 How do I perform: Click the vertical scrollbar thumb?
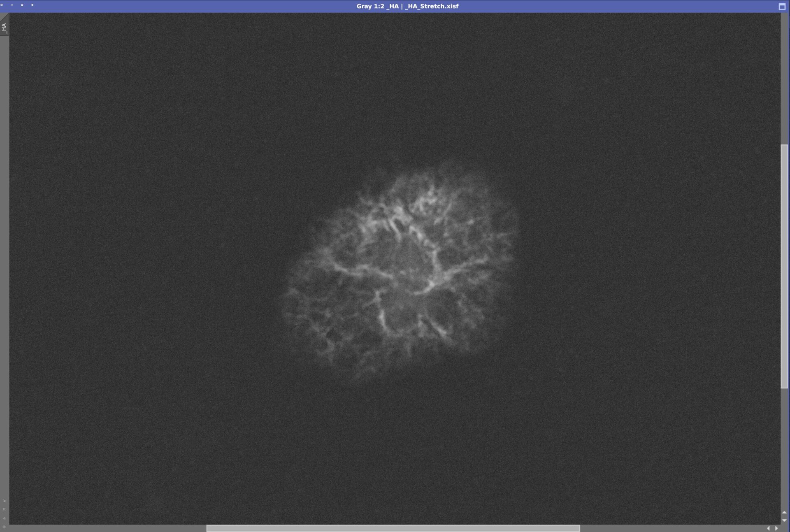pos(784,266)
